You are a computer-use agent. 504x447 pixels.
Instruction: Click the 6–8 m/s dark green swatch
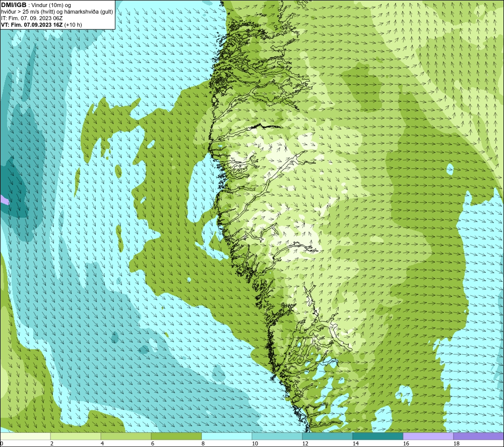tap(176, 436)
